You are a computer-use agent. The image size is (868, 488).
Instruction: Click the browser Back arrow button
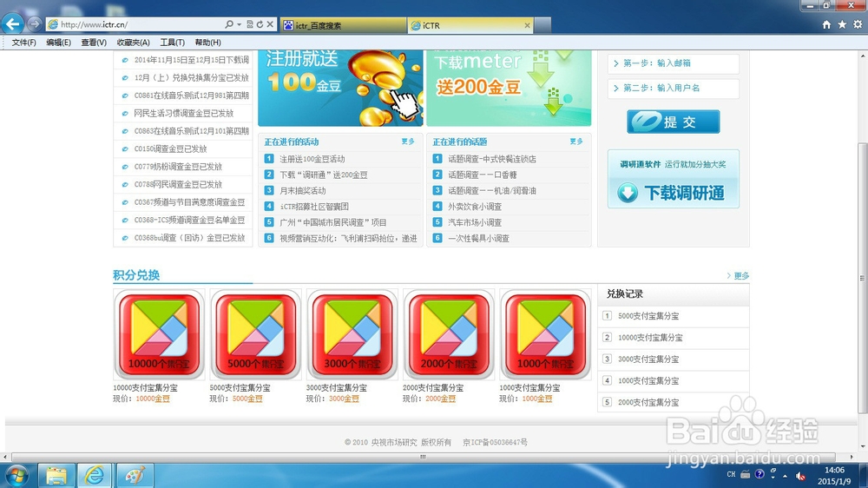[x=13, y=23]
